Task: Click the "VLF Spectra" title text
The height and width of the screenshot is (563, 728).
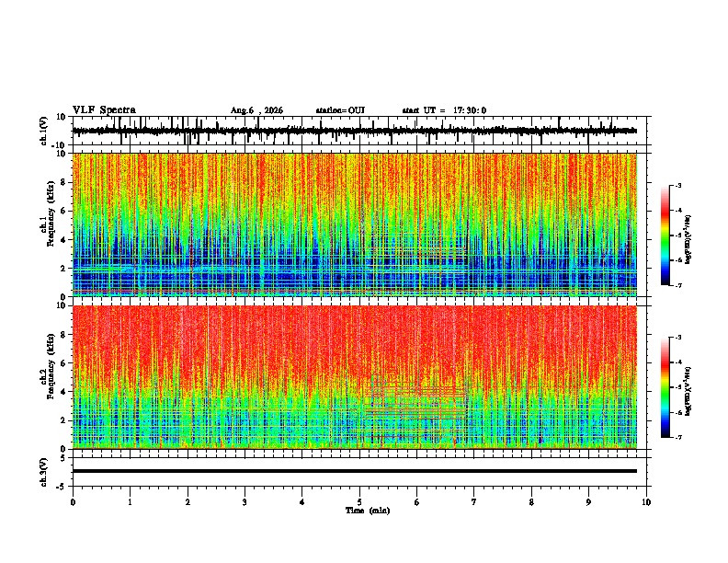Action: pos(104,110)
